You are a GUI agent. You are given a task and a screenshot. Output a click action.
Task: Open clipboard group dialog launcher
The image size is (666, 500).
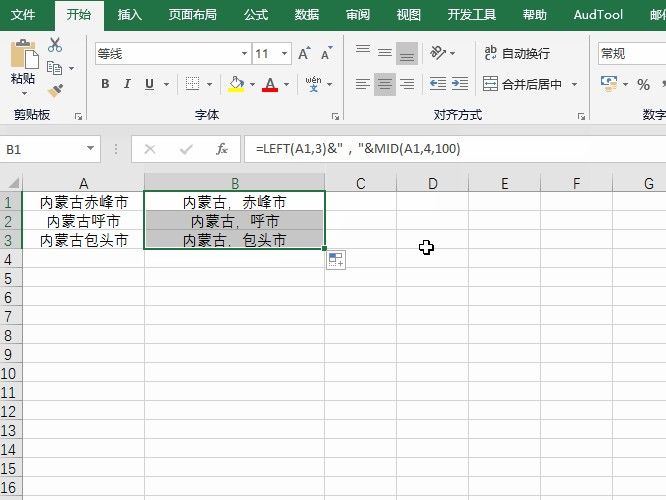pyautogui.click(x=78, y=116)
